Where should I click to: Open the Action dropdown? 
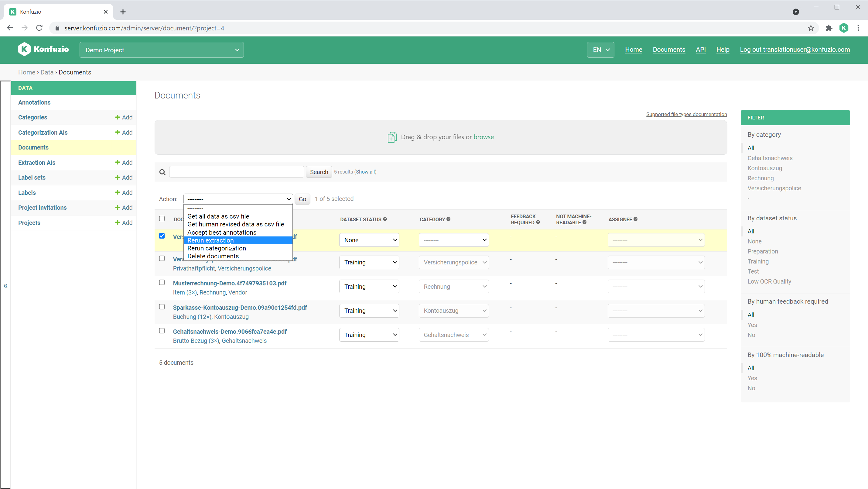pos(238,199)
